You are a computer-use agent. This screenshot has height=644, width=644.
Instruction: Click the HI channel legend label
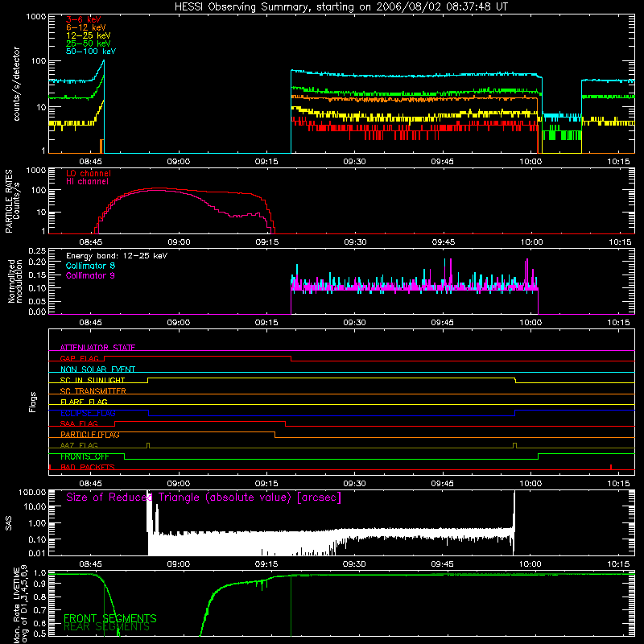pyautogui.click(x=87, y=182)
